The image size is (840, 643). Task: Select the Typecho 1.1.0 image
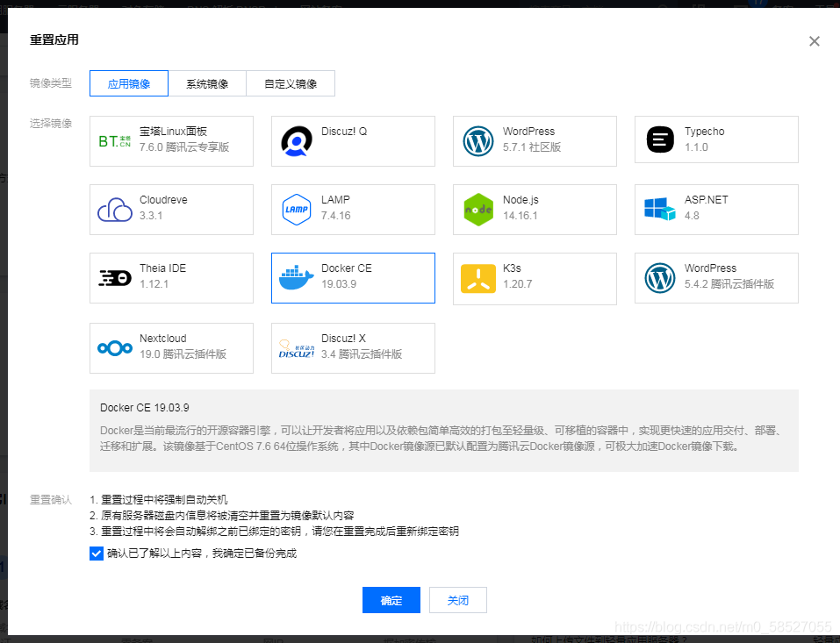[x=715, y=140]
